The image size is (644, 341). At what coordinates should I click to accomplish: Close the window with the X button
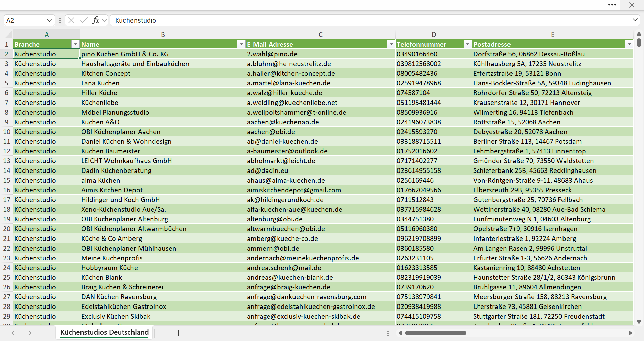631,5
